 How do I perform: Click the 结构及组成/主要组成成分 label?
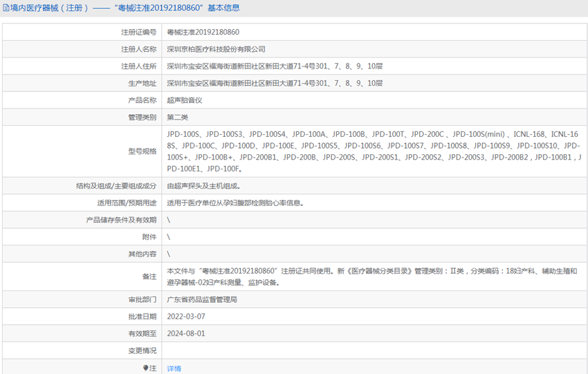(x=116, y=186)
